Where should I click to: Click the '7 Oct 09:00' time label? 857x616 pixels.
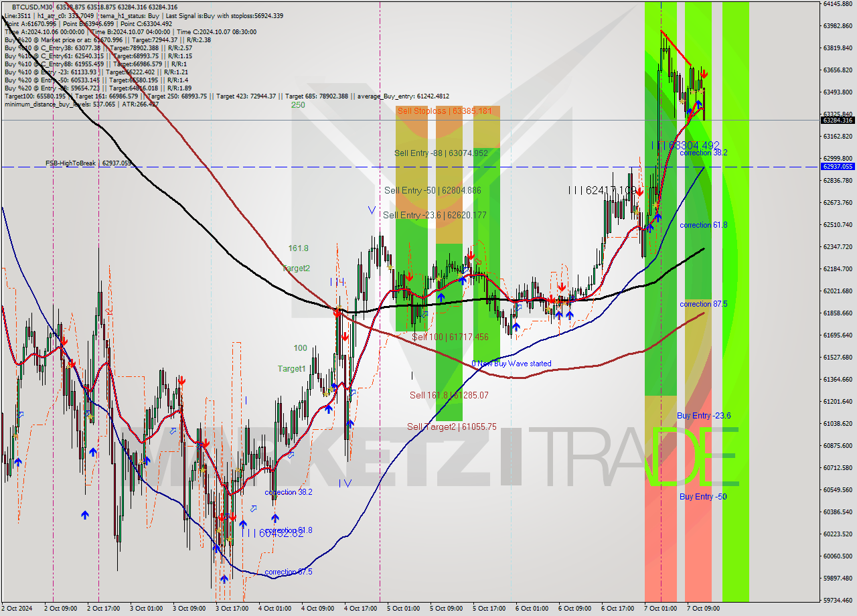702,609
